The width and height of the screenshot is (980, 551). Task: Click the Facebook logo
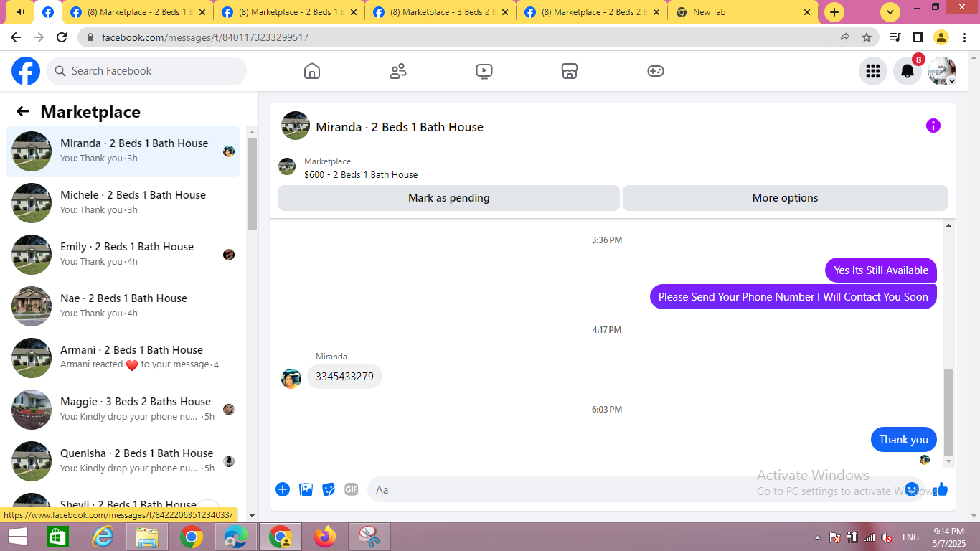click(x=26, y=71)
